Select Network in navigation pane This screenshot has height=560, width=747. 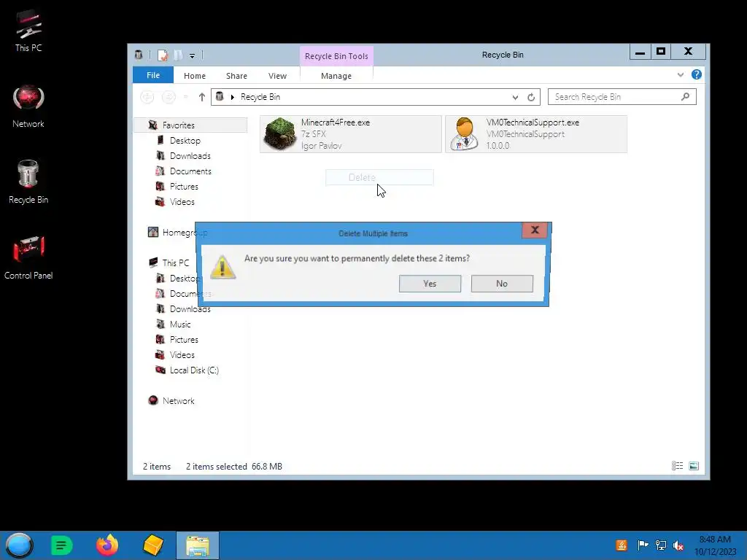(178, 401)
